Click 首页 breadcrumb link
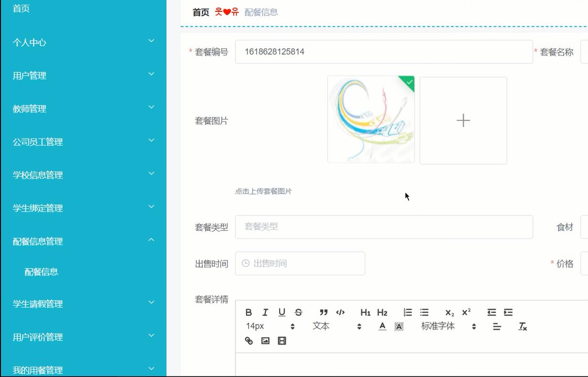This screenshot has height=377, width=588. point(201,12)
